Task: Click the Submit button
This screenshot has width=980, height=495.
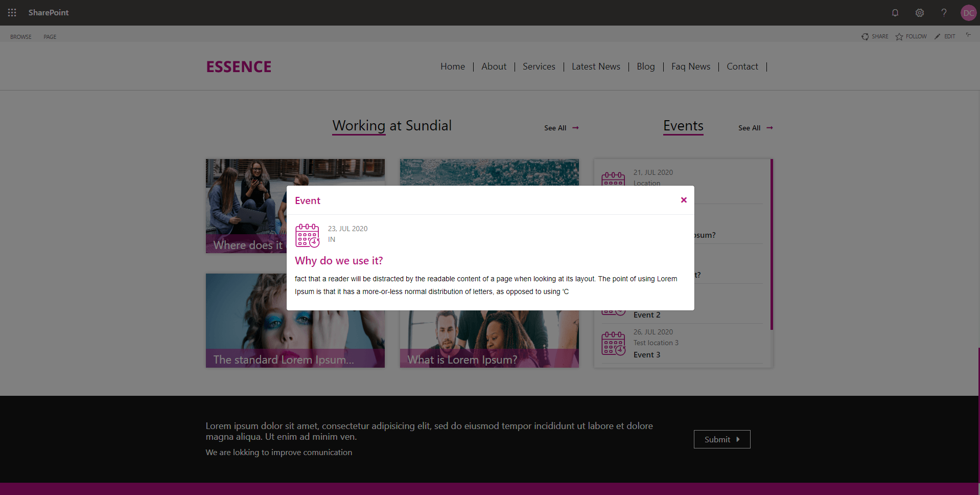Action: pyautogui.click(x=722, y=439)
